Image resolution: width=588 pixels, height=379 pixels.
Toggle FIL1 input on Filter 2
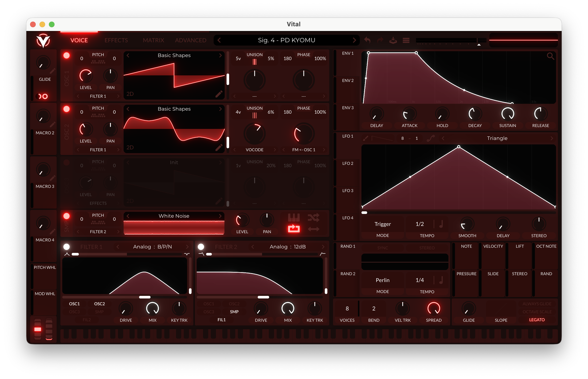(221, 320)
